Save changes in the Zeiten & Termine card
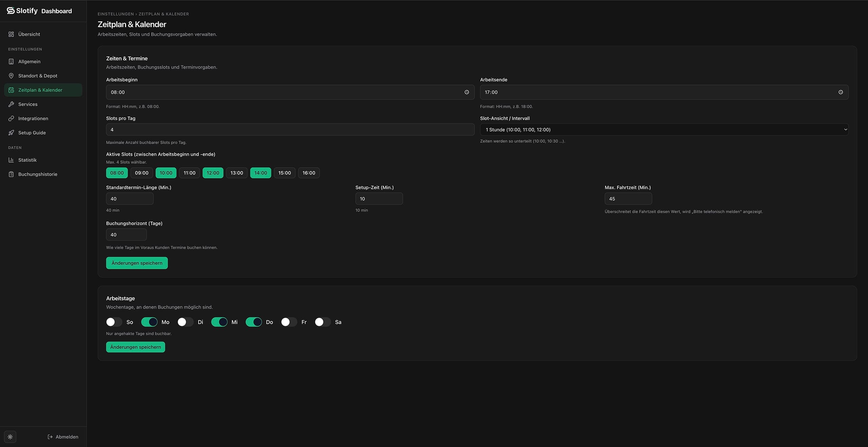The height and width of the screenshot is (447, 868). (x=137, y=263)
